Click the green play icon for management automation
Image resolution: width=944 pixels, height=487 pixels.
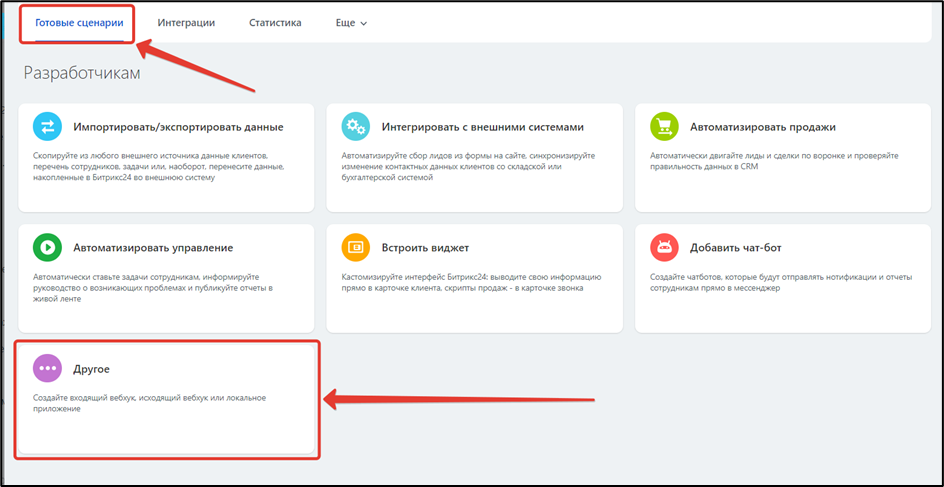click(47, 247)
